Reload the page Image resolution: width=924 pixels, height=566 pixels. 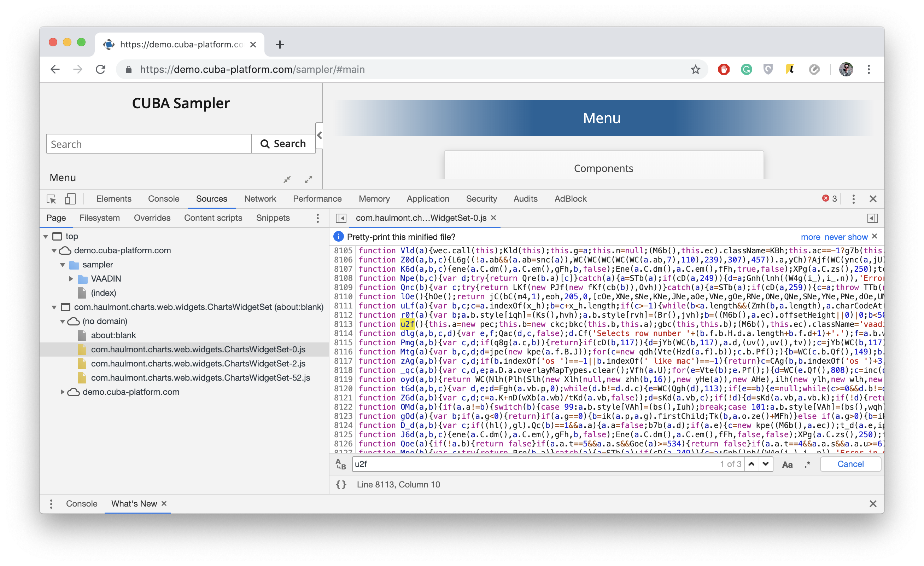point(100,69)
